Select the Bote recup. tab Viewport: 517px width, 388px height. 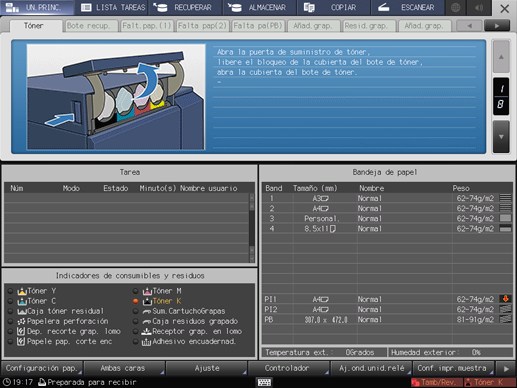(x=92, y=26)
